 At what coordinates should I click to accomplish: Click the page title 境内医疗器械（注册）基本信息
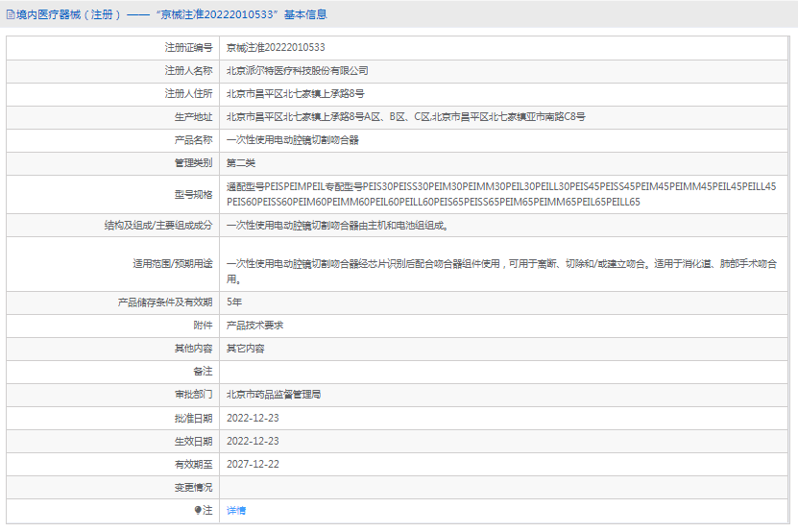point(172,14)
